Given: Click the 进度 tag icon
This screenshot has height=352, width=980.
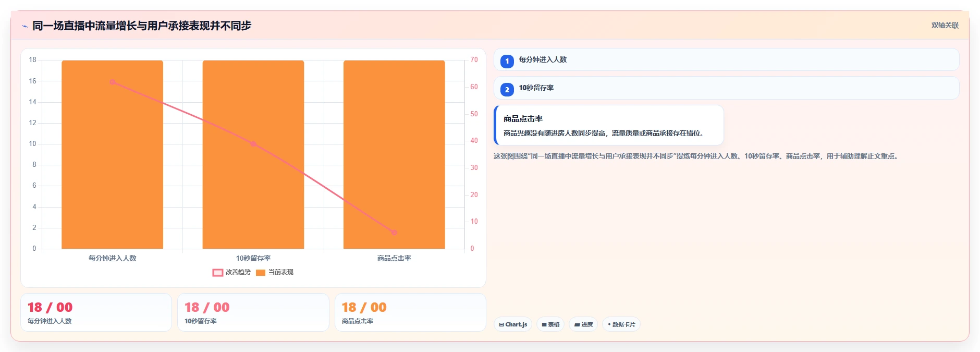Looking at the screenshot, I should click(x=577, y=324).
